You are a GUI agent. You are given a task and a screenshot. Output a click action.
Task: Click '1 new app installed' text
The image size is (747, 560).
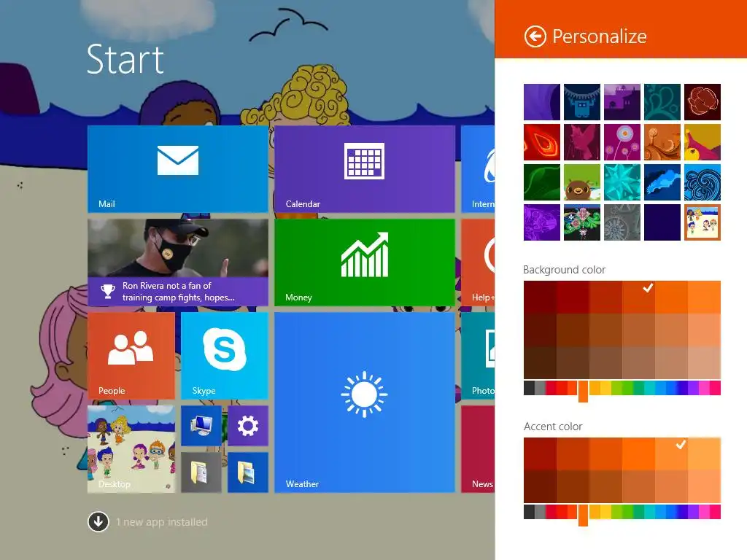click(x=161, y=522)
